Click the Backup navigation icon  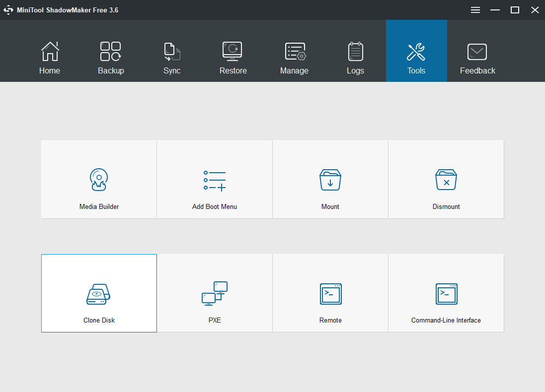[110, 51]
